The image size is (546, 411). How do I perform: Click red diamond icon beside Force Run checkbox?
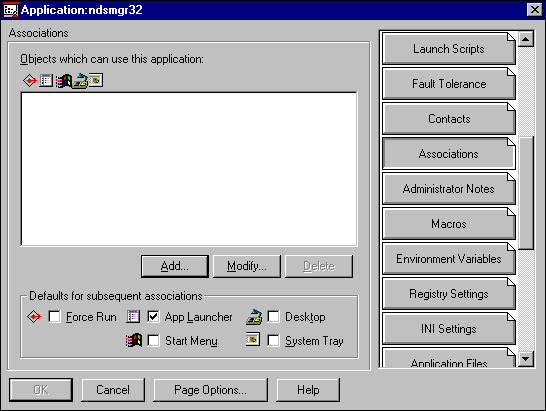[34, 317]
